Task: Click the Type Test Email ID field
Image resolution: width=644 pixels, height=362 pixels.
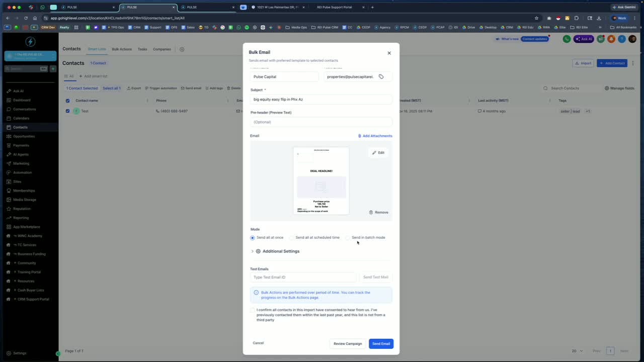Action: click(303, 277)
